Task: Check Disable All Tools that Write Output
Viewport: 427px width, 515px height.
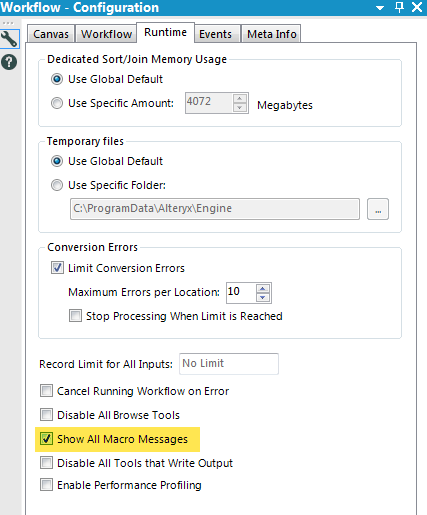Action: [x=46, y=463]
